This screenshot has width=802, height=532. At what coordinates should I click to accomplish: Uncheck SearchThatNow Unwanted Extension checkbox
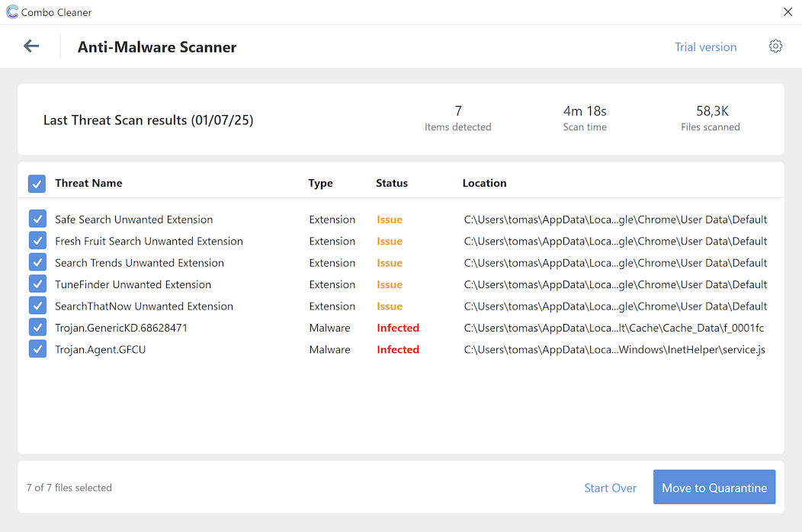click(x=38, y=306)
